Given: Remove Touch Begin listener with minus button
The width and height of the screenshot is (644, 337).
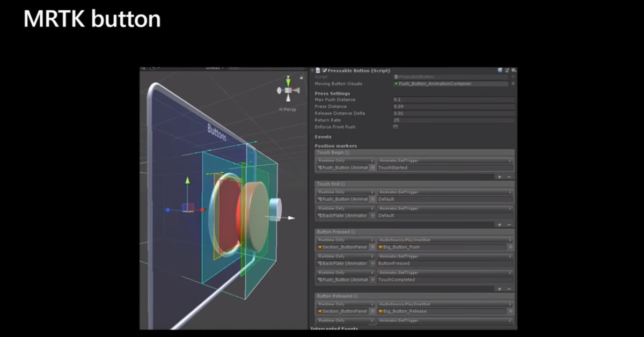Looking at the screenshot, I should tap(509, 177).
